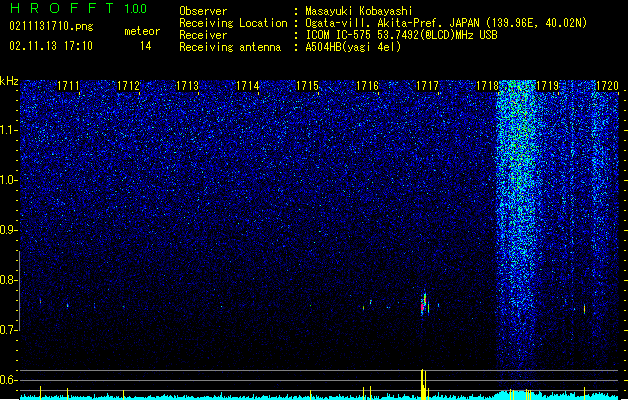Click the 0.6 kHz axis label
Screen dimensions: 629x400
tap(9, 380)
